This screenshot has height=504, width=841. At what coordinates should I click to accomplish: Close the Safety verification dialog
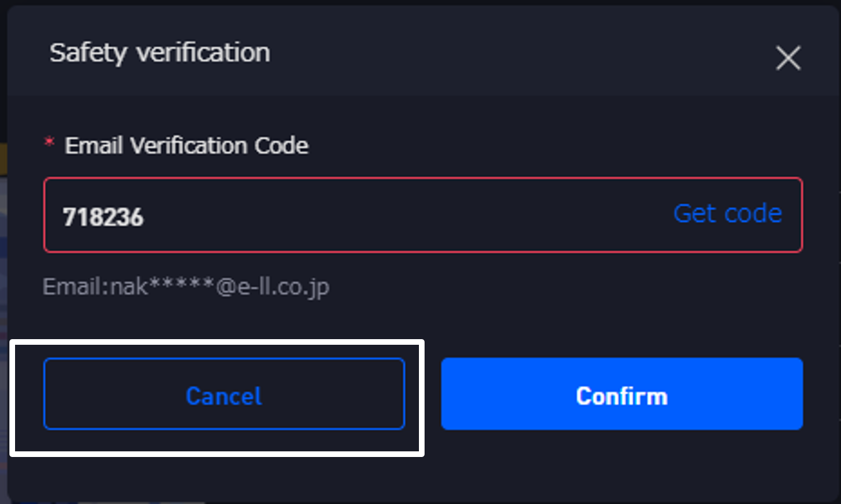[788, 58]
